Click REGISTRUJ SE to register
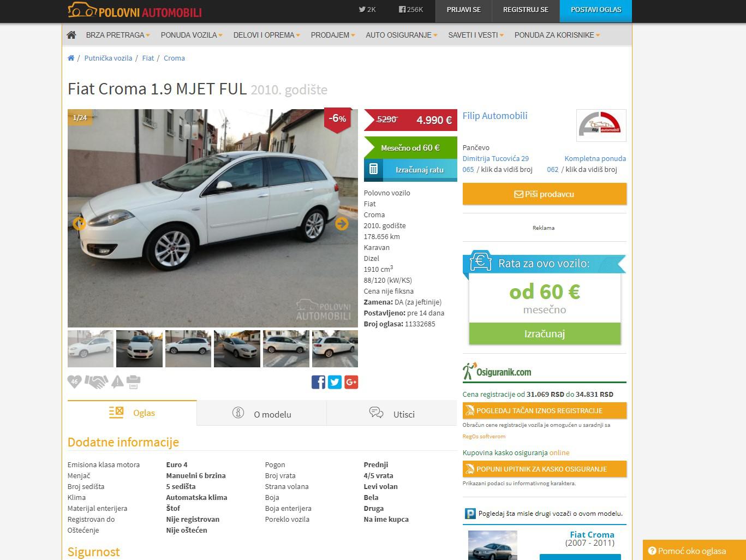746x560 pixels. (526, 10)
